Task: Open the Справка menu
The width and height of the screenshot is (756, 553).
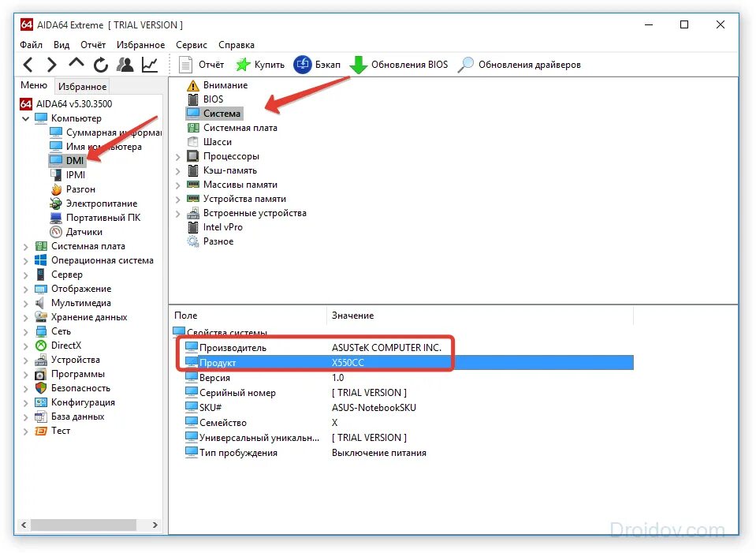Action: click(x=236, y=45)
